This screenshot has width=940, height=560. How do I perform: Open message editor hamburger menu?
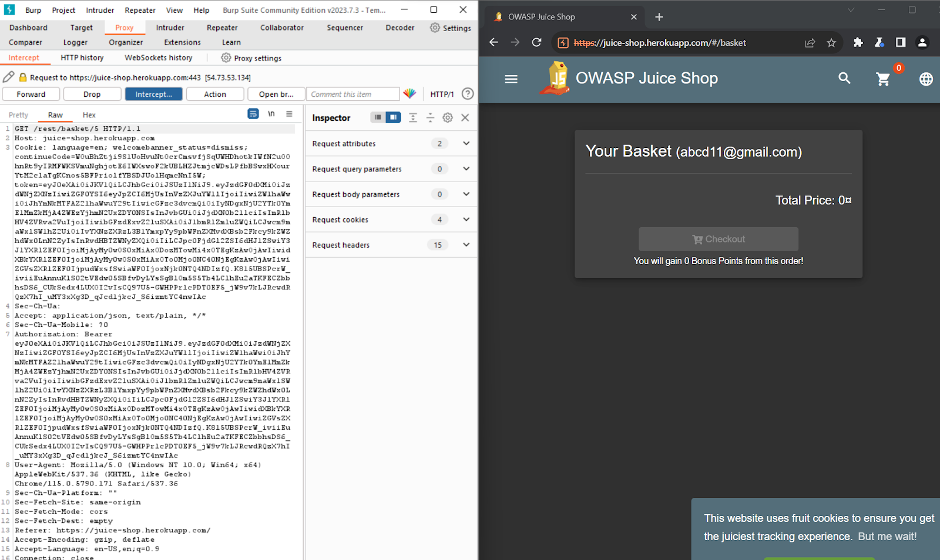(x=289, y=114)
